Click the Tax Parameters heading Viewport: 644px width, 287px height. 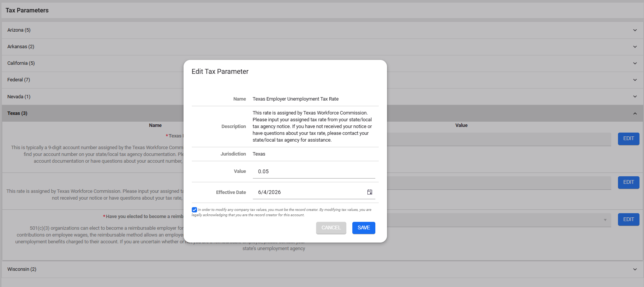pyautogui.click(x=27, y=11)
